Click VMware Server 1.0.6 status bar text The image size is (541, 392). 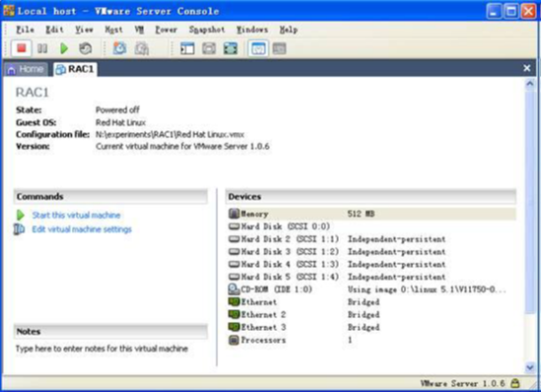coord(463,383)
